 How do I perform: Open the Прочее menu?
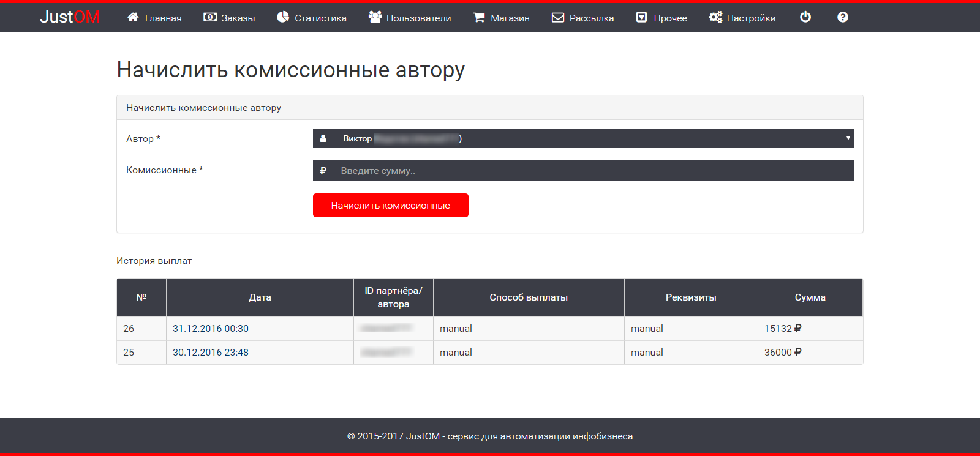[661, 18]
